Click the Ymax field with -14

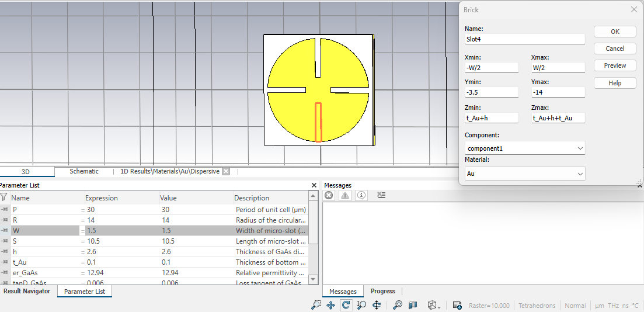(x=558, y=92)
